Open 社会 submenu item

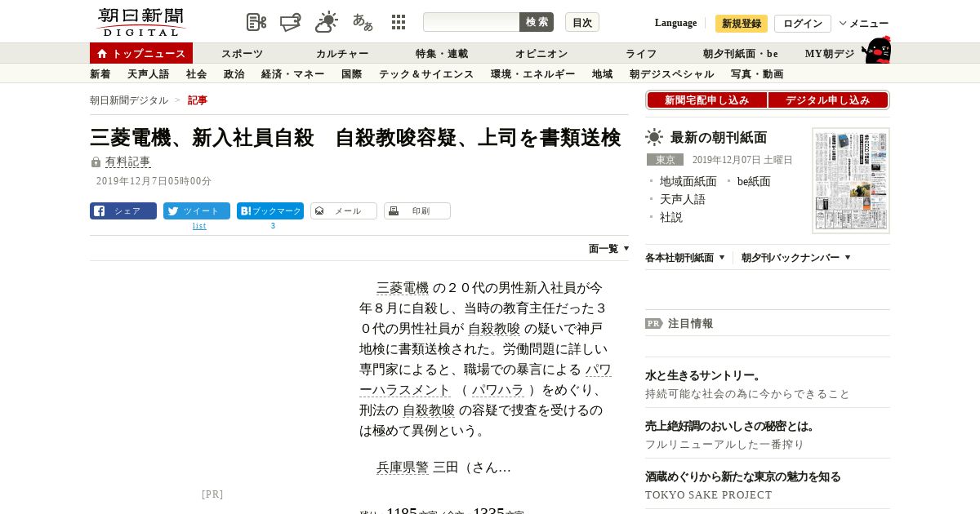197,73
